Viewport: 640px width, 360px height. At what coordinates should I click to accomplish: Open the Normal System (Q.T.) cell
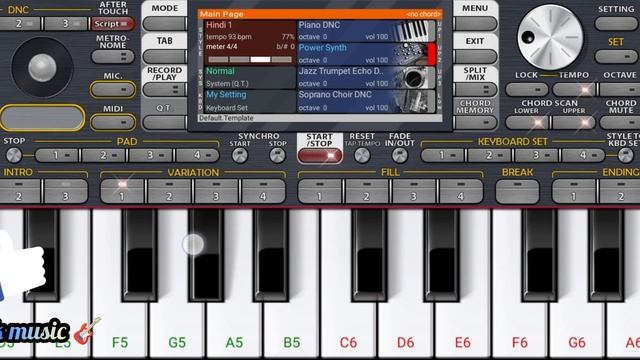pyautogui.click(x=250, y=77)
